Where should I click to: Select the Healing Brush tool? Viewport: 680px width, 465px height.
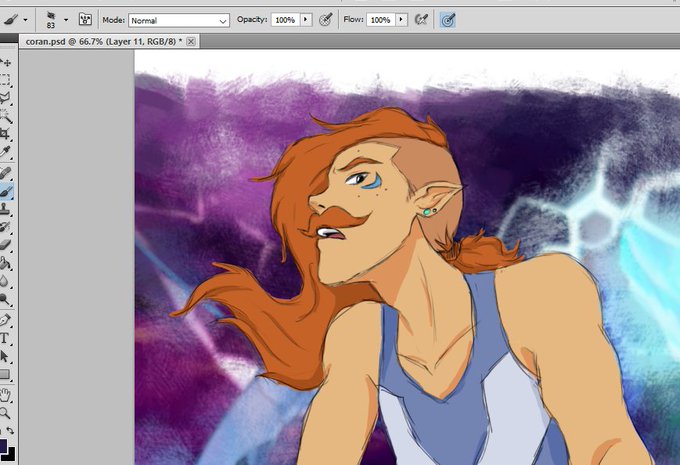5,174
